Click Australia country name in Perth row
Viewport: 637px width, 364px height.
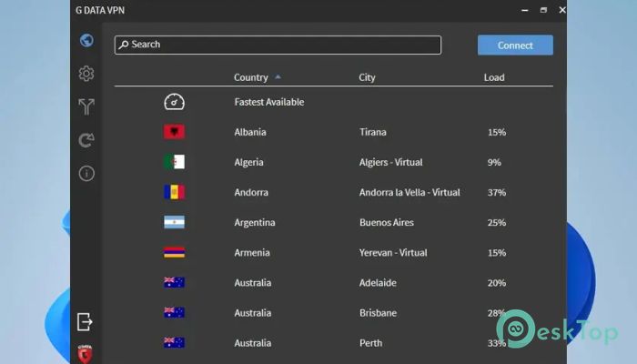tap(253, 342)
